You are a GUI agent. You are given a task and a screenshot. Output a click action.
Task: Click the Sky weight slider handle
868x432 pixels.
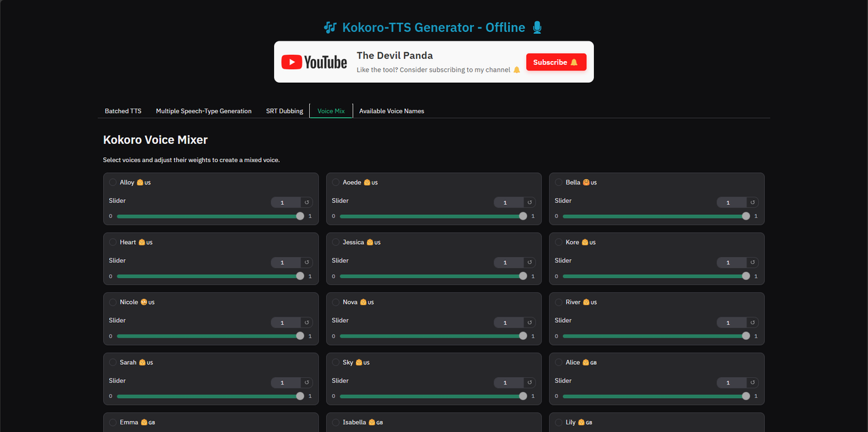tap(523, 396)
